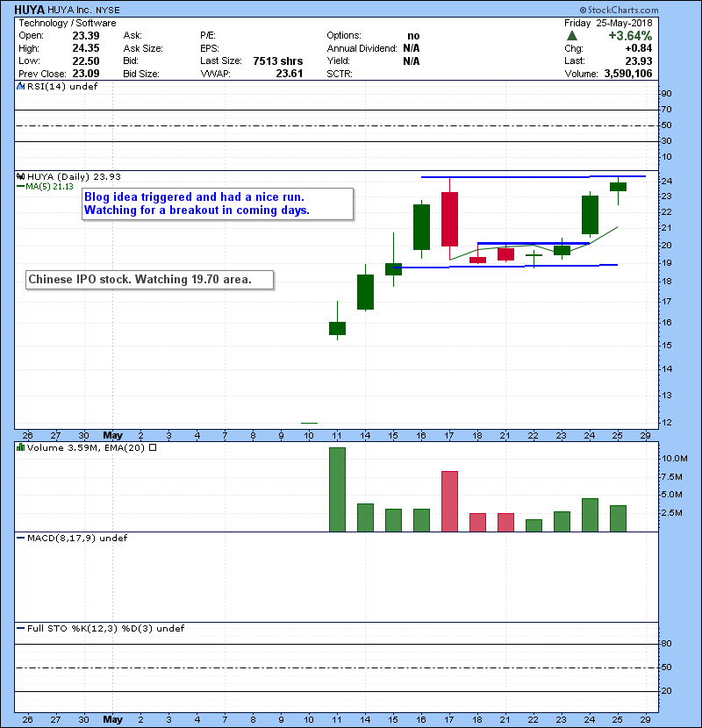Click the May 16 green candlestick
This screenshot has width=702, height=728.
coord(422,227)
